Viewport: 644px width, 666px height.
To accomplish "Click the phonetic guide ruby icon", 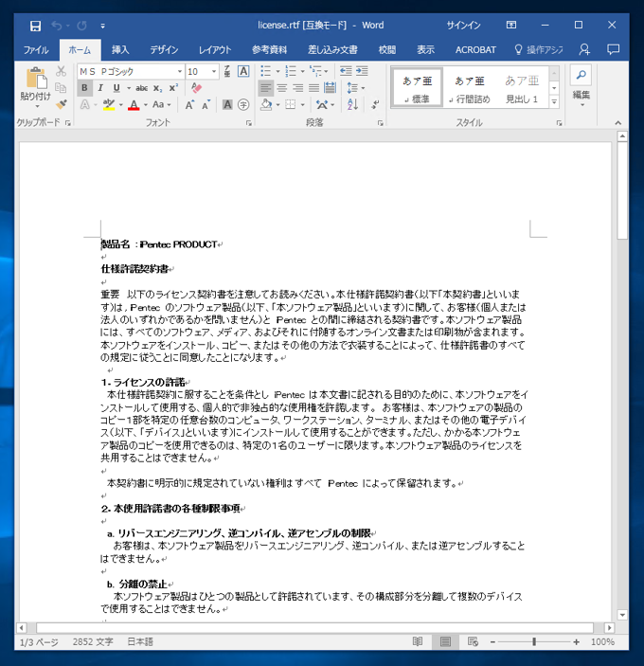I will tap(227, 71).
